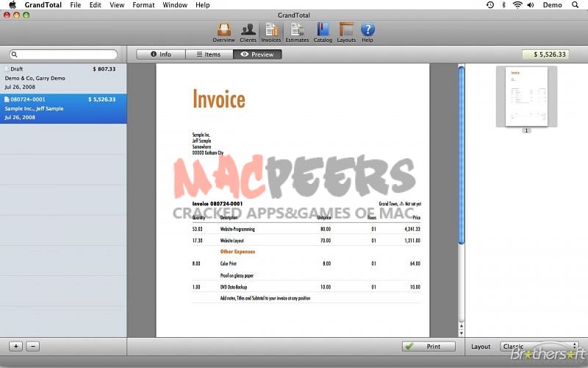Viewport: 588px width, 368px height.
Task: Click the invoice list search field
Action: tap(64, 54)
